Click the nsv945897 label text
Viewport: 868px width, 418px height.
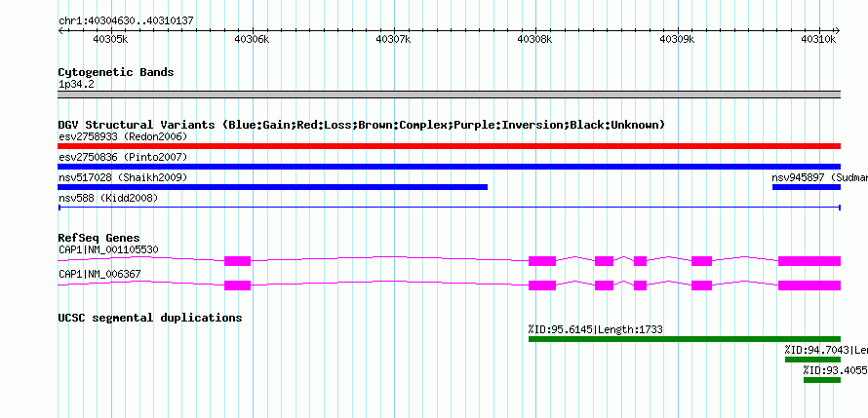(819, 177)
